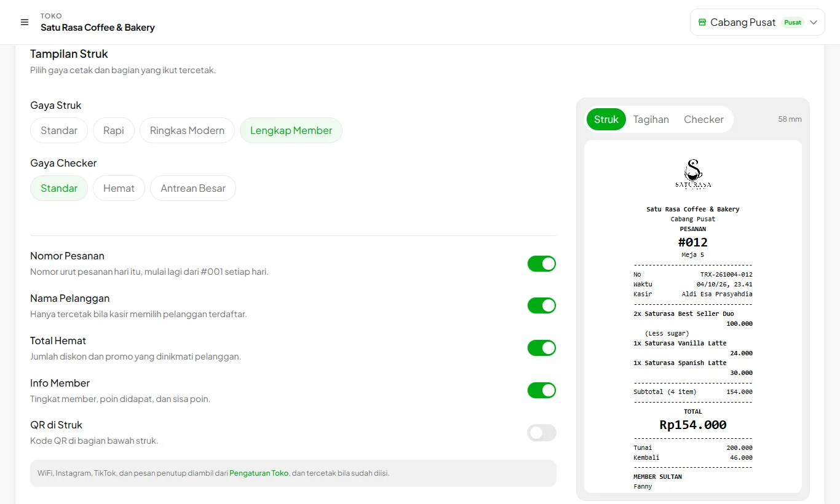Click the MEMBER SULTAN line on receipt
The height and width of the screenshot is (504, 840).
(x=657, y=477)
